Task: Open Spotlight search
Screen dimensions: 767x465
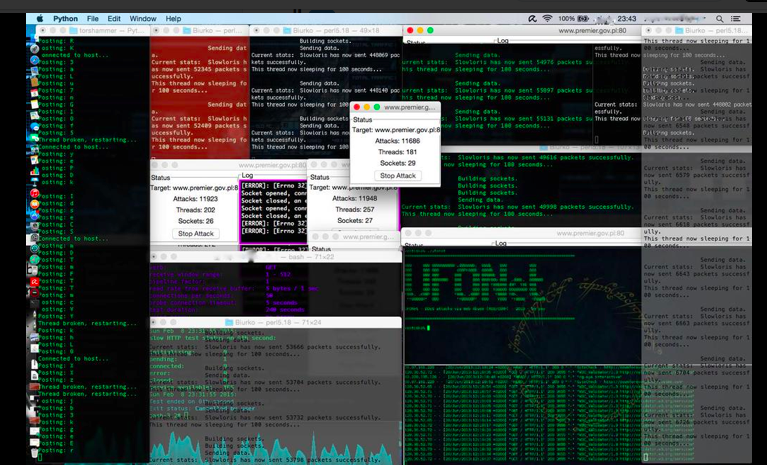Action: pos(720,19)
